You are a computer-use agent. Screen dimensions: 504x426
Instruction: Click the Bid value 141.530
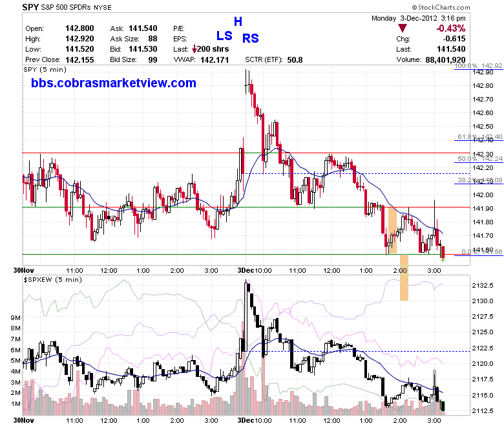click(x=143, y=49)
